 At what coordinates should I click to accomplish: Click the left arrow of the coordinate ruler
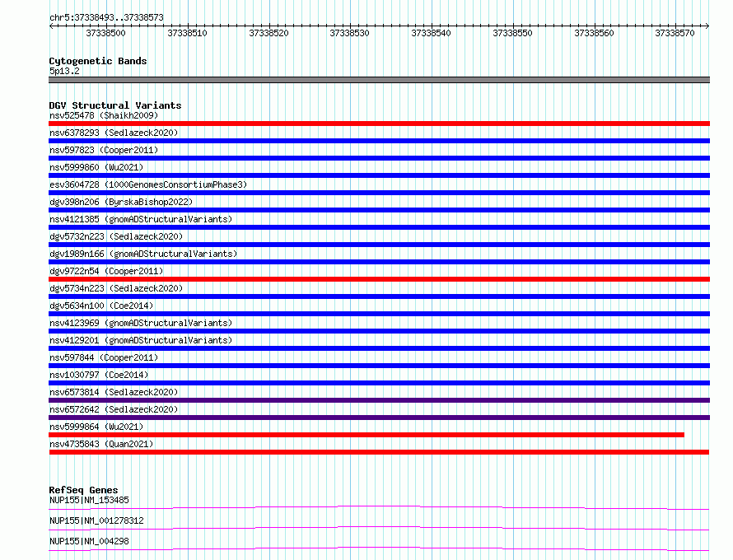pyautogui.click(x=51, y=26)
